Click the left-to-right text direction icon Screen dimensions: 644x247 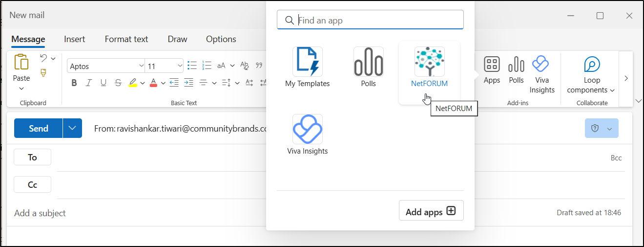[x=249, y=83]
